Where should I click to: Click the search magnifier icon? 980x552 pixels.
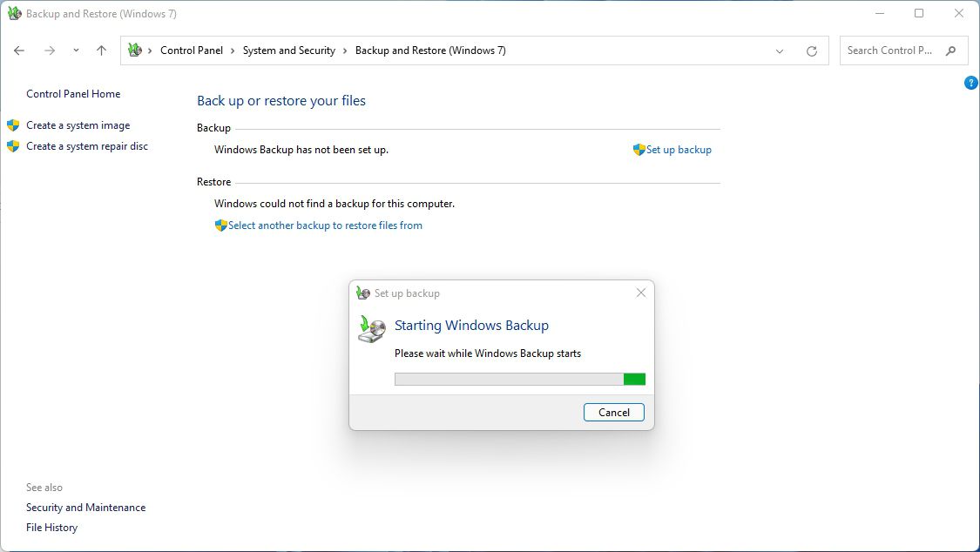pyautogui.click(x=950, y=50)
